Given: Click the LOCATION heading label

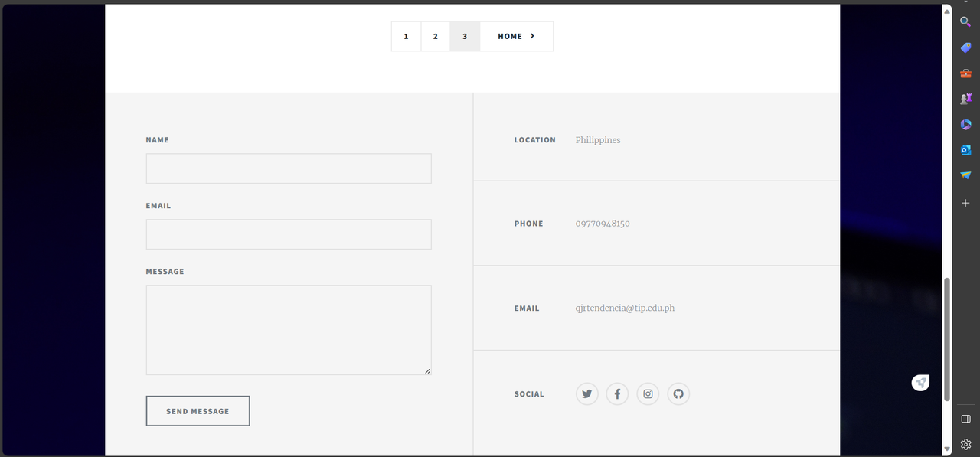Looking at the screenshot, I should coord(535,140).
